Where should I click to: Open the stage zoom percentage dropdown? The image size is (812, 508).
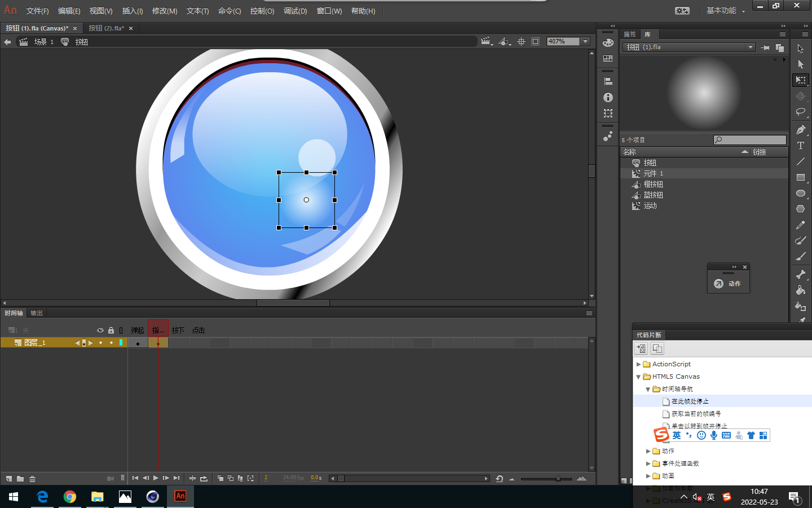click(x=585, y=41)
